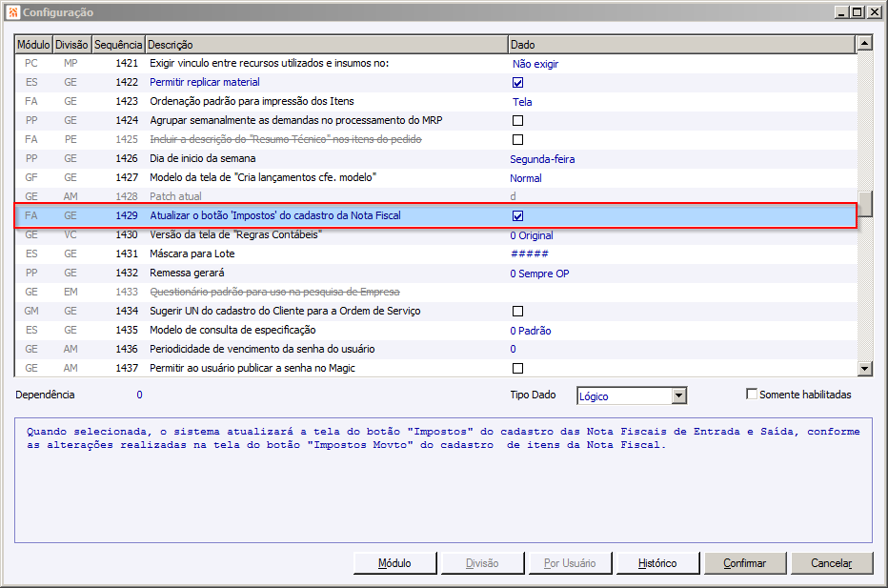Click the Descrição column header
888x588 pixels.
click(x=326, y=44)
